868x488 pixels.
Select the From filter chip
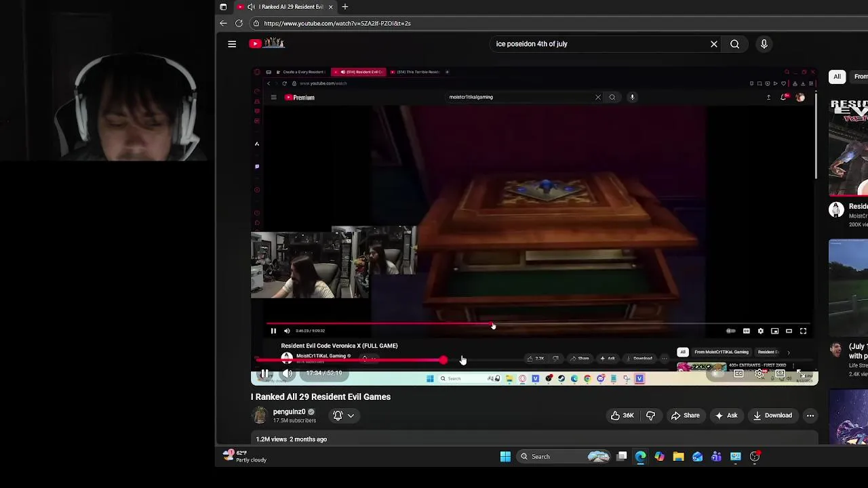tap(860, 77)
